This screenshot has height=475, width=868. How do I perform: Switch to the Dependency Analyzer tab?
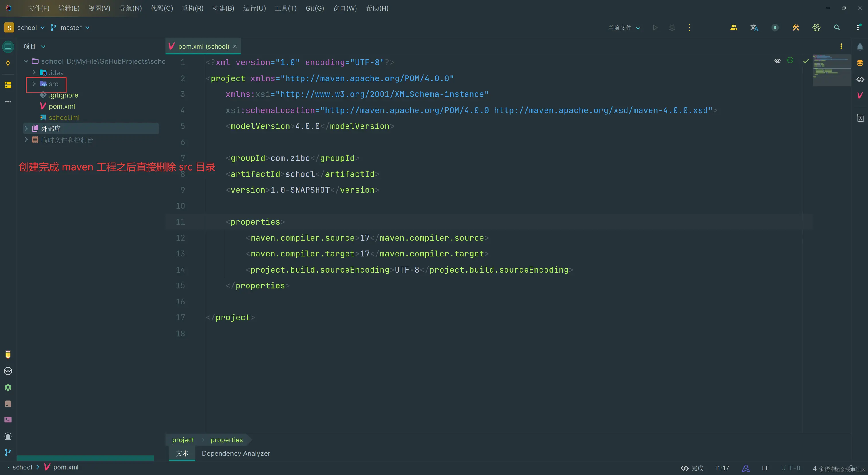click(236, 453)
